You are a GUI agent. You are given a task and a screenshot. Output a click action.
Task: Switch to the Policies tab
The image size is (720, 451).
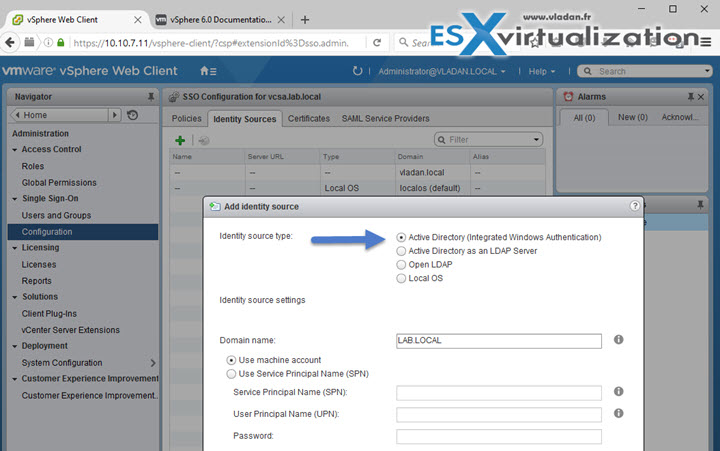point(186,118)
